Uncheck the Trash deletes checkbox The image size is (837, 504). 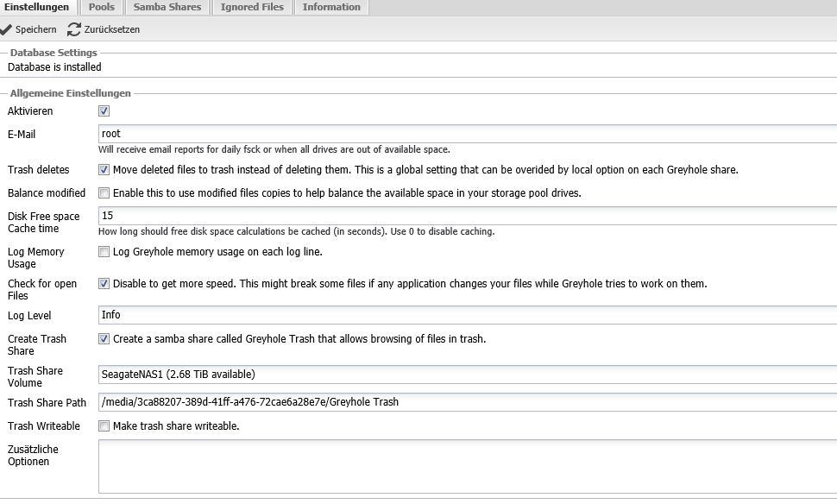click(104, 170)
